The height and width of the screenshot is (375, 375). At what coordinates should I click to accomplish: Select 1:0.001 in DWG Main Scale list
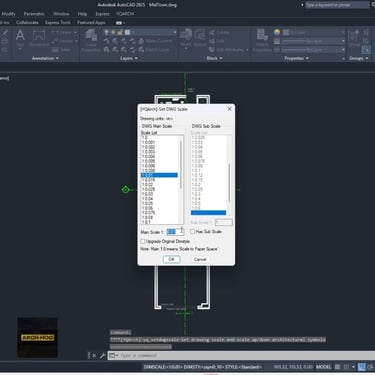coord(148,142)
